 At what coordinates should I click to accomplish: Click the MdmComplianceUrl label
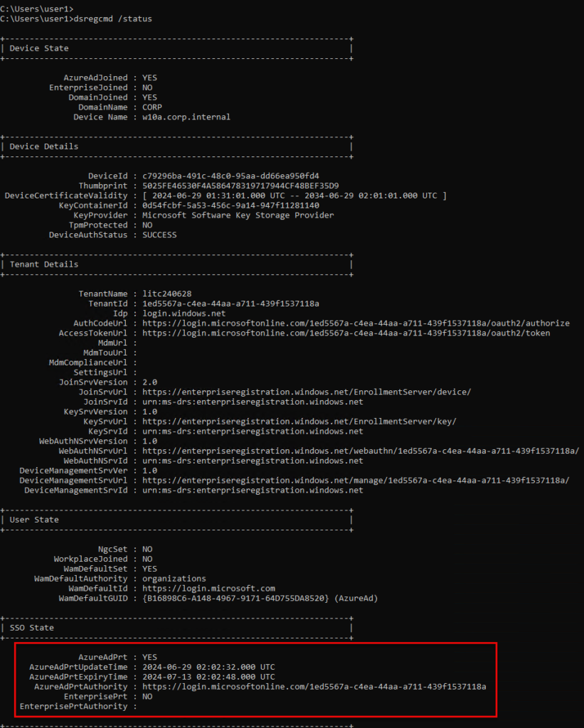click(87, 363)
